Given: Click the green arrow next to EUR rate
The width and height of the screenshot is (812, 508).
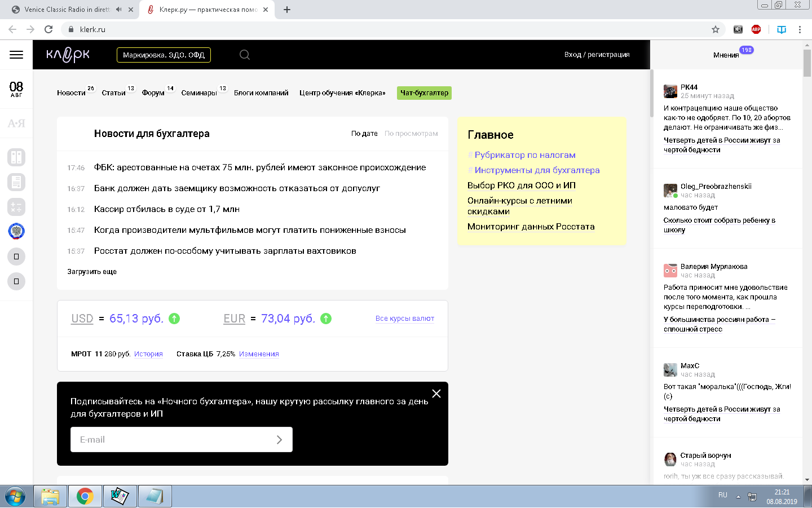Looking at the screenshot, I should point(326,319).
